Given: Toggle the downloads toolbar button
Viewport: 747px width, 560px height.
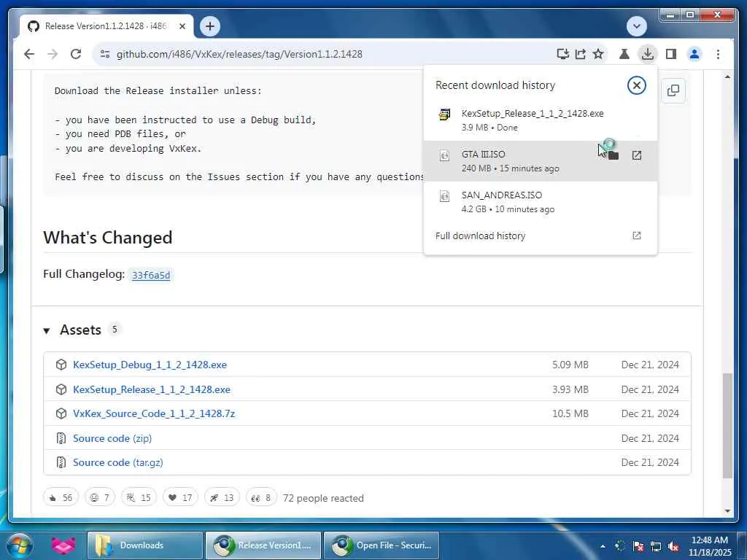Looking at the screenshot, I should (x=648, y=54).
